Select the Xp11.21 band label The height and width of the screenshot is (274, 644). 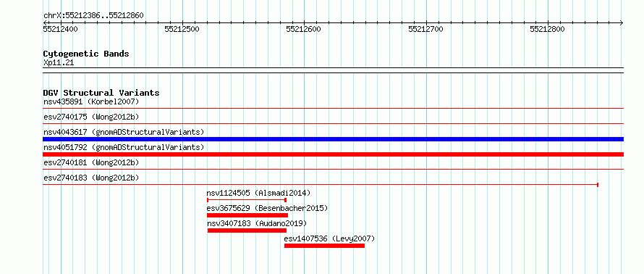click(x=59, y=63)
